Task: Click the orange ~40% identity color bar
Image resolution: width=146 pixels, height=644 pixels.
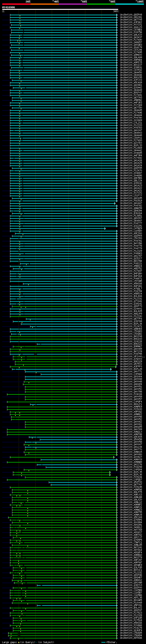Action: (x=45, y=4)
